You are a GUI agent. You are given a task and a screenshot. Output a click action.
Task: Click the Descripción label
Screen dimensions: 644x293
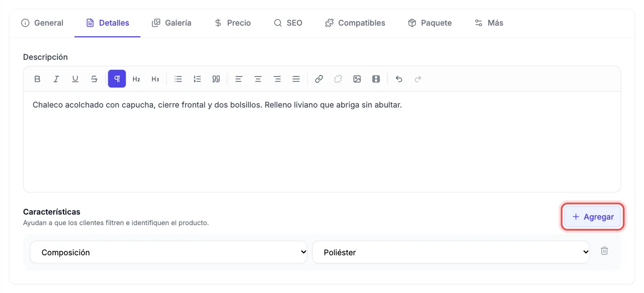(x=45, y=57)
